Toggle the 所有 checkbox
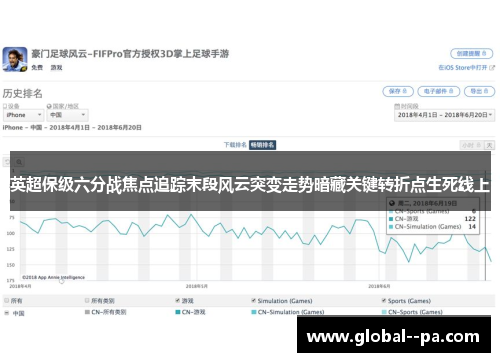Viewport: 500px width, 362px height. coord(6,301)
